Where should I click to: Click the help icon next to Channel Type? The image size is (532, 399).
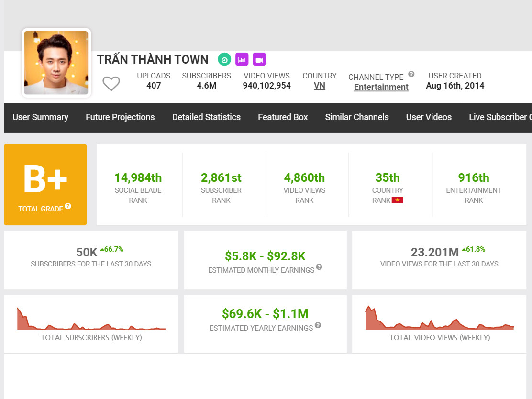pyautogui.click(x=411, y=74)
